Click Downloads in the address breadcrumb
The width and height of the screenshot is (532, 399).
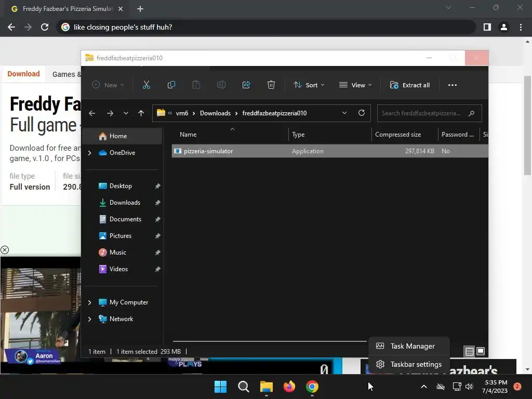click(215, 113)
